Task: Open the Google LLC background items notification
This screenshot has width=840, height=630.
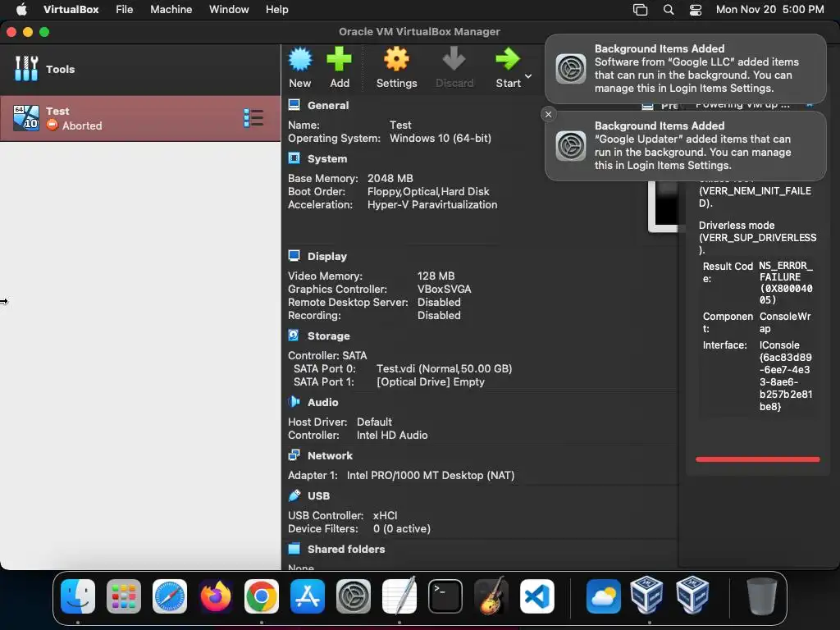Action: 685,69
